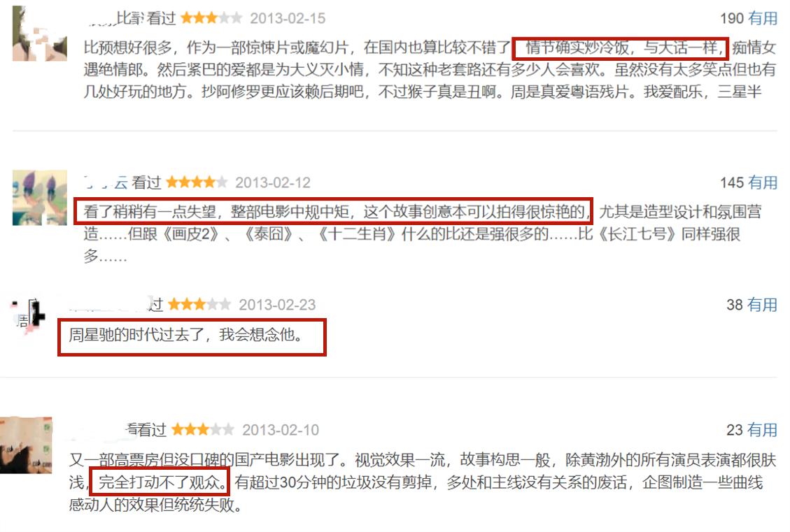Click the date 2013-02-10
This screenshot has height=532, width=790.
[281, 431]
